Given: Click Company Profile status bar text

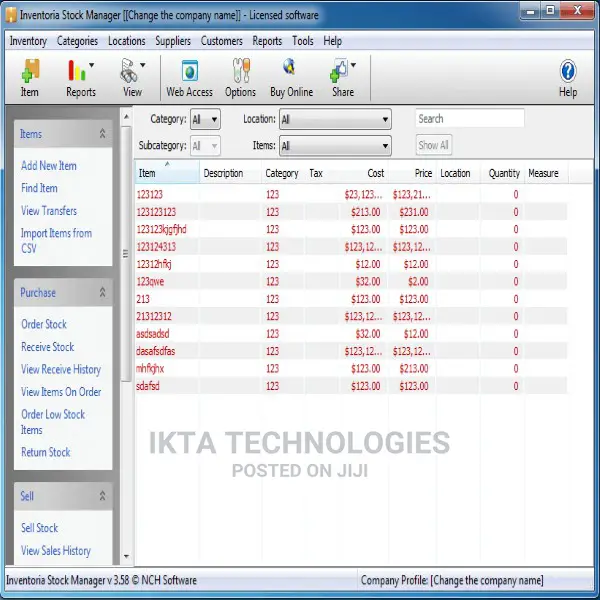Looking at the screenshot, I should point(452,580).
